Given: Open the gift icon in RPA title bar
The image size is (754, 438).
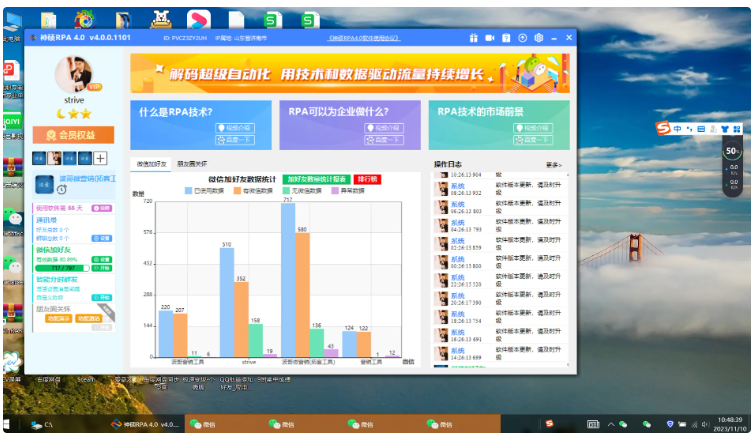Looking at the screenshot, I should coord(474,38).
